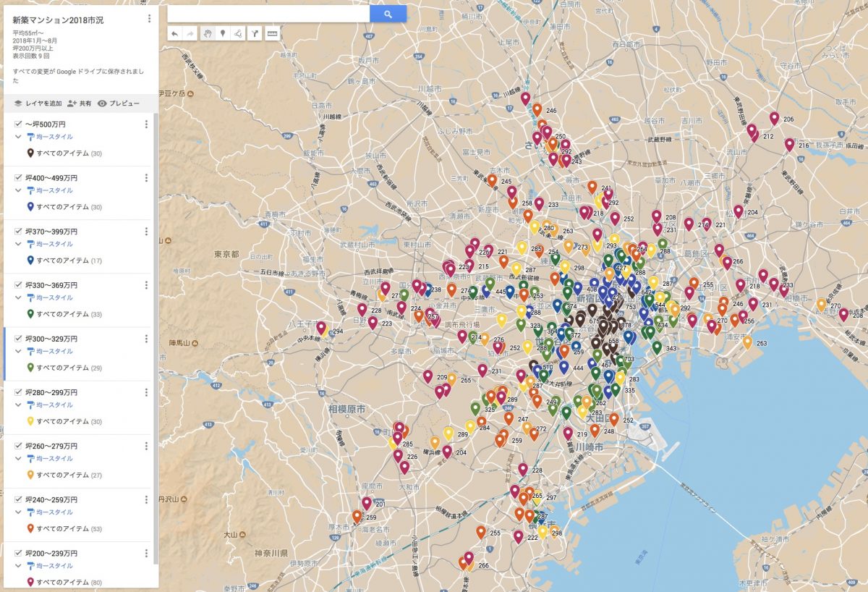Open the options menu for the 坪370〜399万円 layer

tap(146, 232)
